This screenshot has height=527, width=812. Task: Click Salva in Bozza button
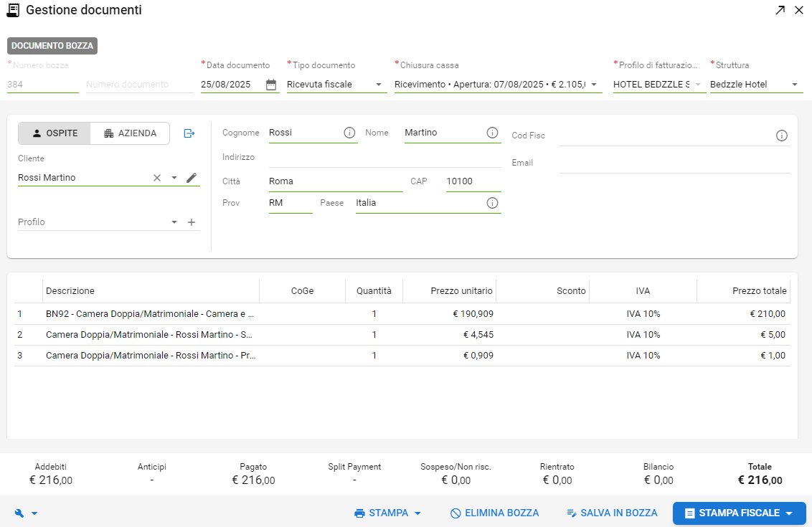coord(612,513)
